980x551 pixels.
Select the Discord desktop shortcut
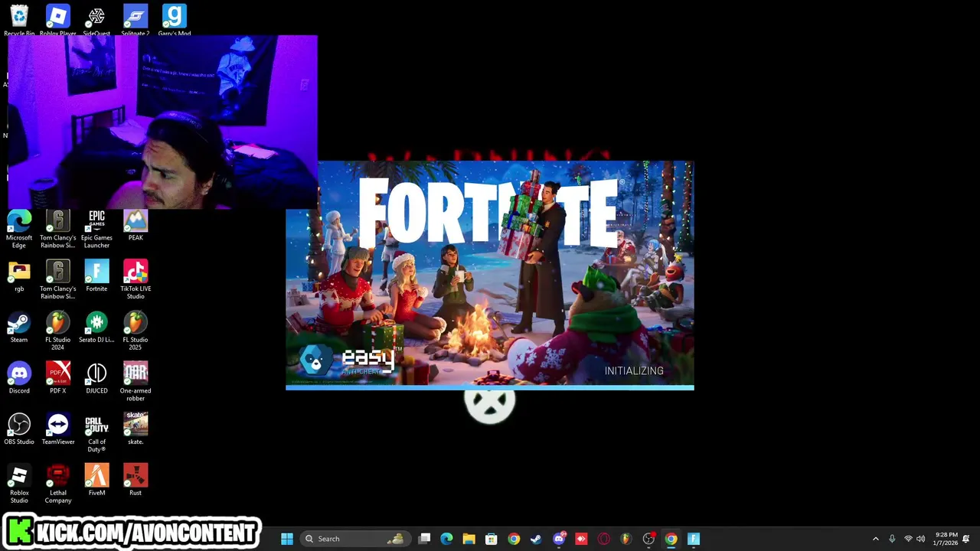[x=19, y=379]
